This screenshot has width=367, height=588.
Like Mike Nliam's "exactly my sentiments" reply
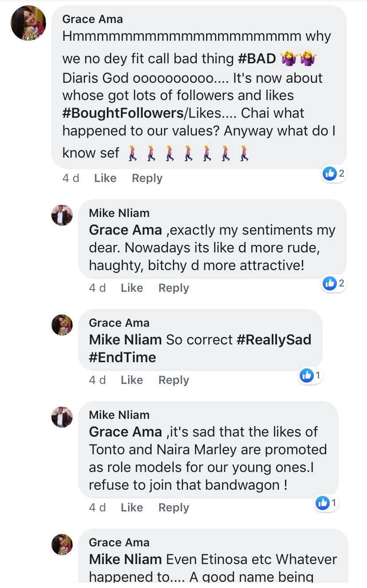click(x=132, y=288)
